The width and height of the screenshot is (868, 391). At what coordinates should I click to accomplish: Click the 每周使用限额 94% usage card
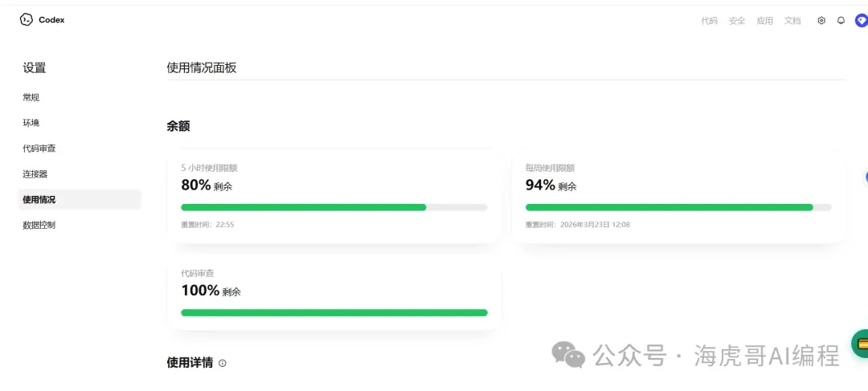coord(678,196)
